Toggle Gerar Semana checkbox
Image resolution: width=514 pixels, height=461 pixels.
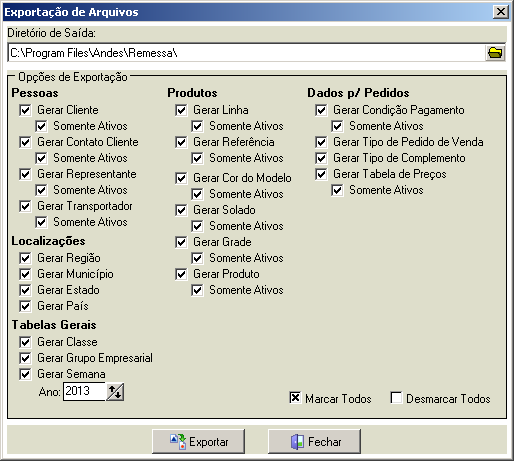(x=25, y=374)
